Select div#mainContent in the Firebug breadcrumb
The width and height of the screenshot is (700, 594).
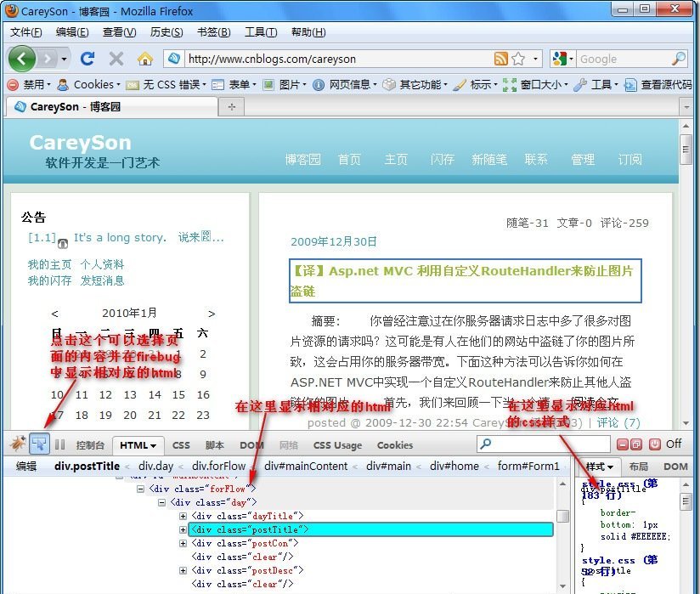click(x=306, y=467)
